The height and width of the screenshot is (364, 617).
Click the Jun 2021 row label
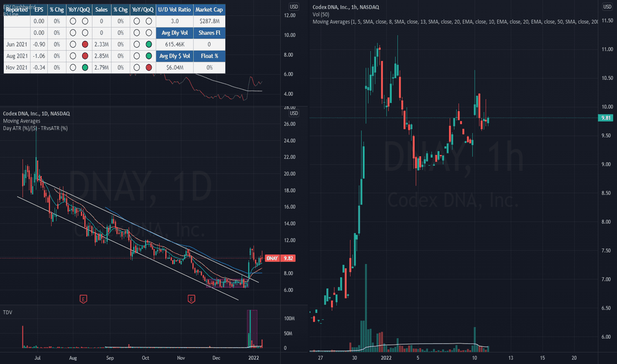point(17,44)
